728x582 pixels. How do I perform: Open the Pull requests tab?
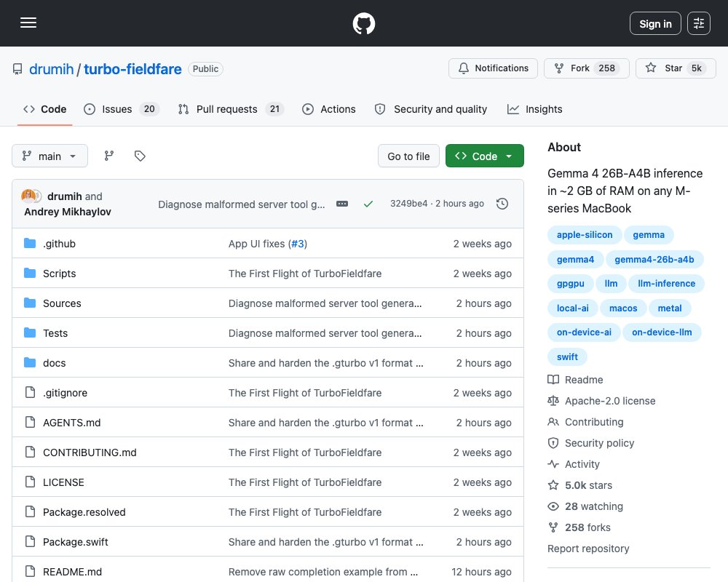click(231, 109)
